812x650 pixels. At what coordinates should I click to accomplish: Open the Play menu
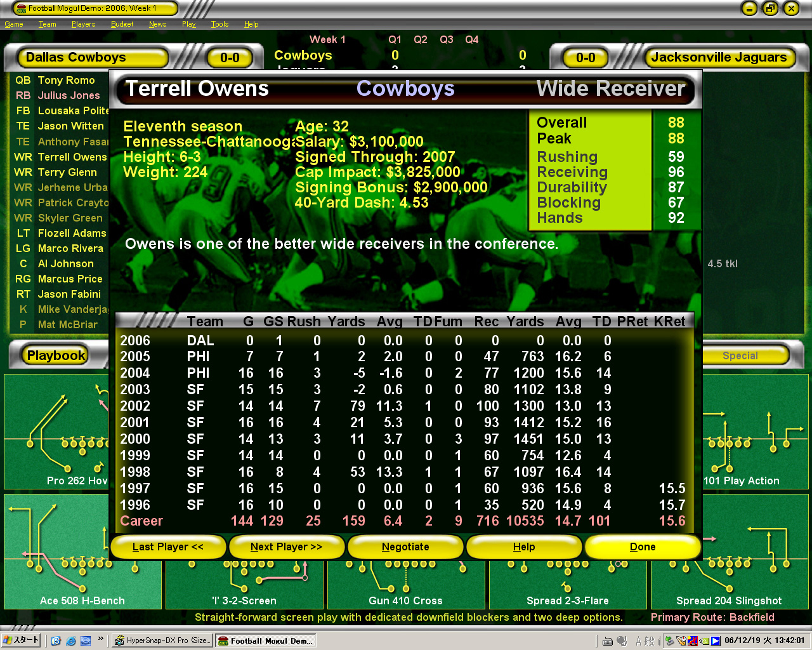(188, 24)
